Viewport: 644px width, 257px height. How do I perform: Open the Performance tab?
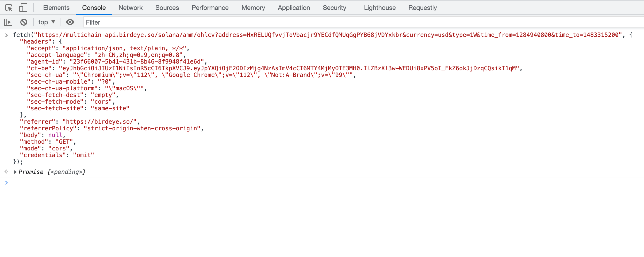[210, 8]
